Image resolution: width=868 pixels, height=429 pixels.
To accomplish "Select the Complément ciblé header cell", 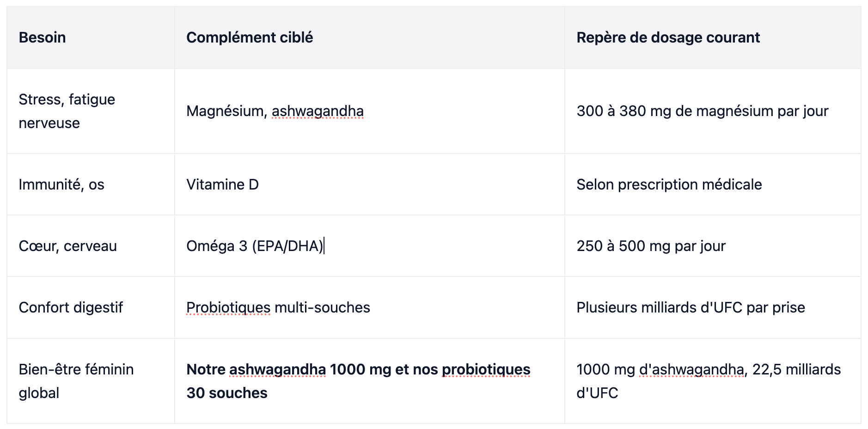I will (369, 37).
